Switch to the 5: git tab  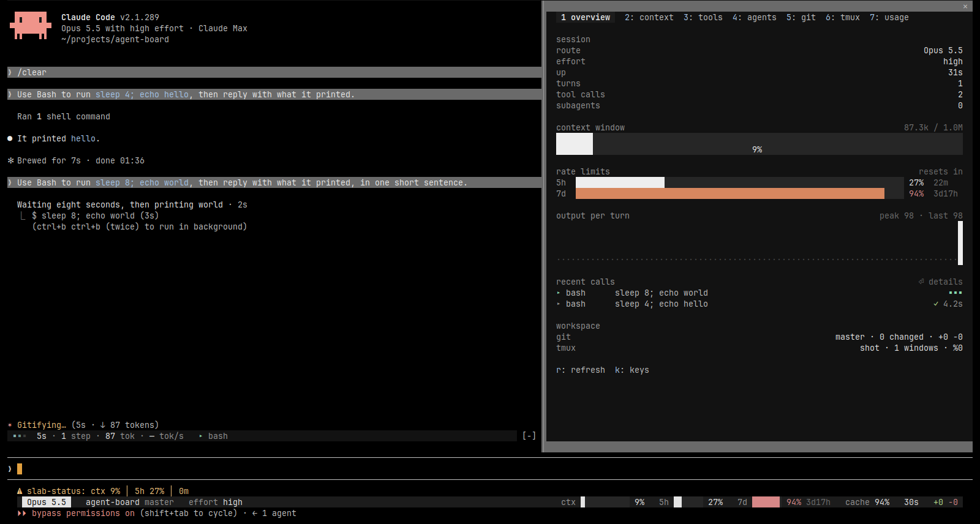801,17
